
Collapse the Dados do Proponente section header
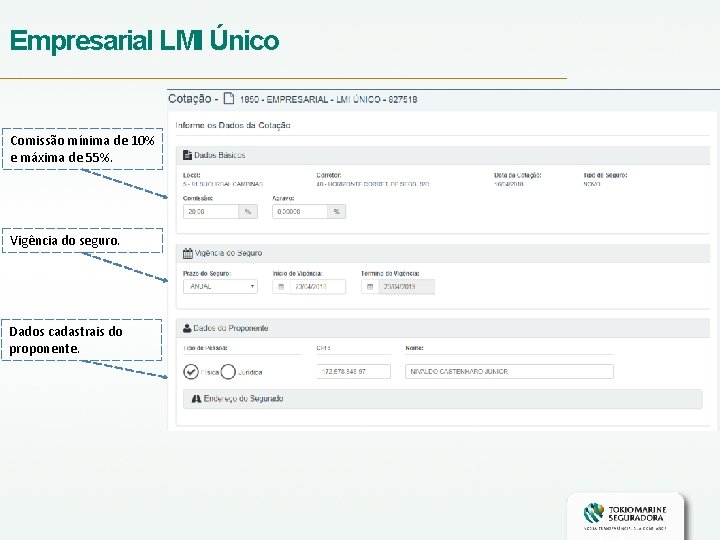point(443,328)
